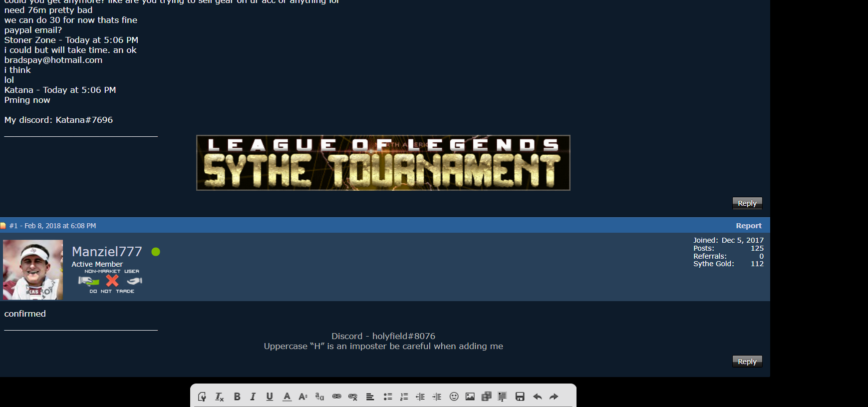
Task: Open the font size dropdown
Action: [303, 397]
